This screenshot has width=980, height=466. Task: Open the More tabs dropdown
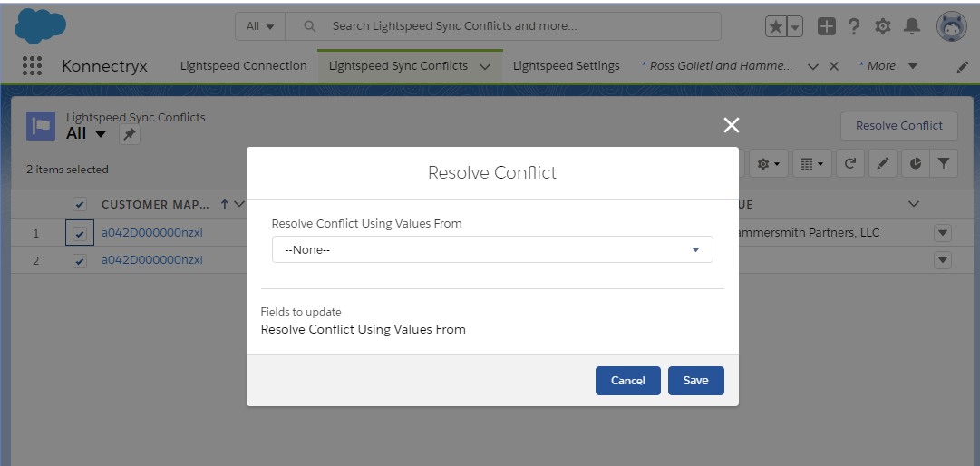[x=888, y=66]
